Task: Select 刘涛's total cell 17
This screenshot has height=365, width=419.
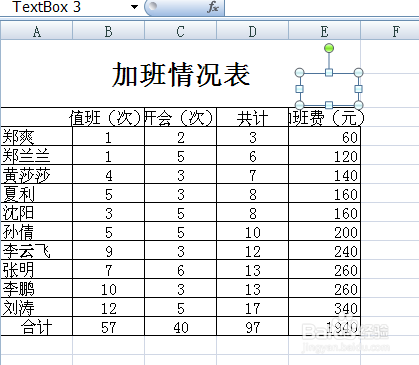Action: (252, 307)
